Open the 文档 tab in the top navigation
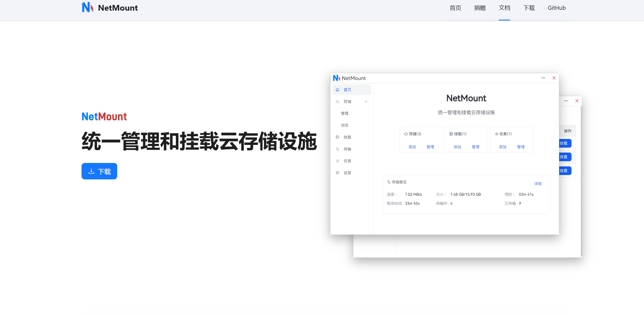This screenshot has width=644, height=315. click(x=504, y=8)
